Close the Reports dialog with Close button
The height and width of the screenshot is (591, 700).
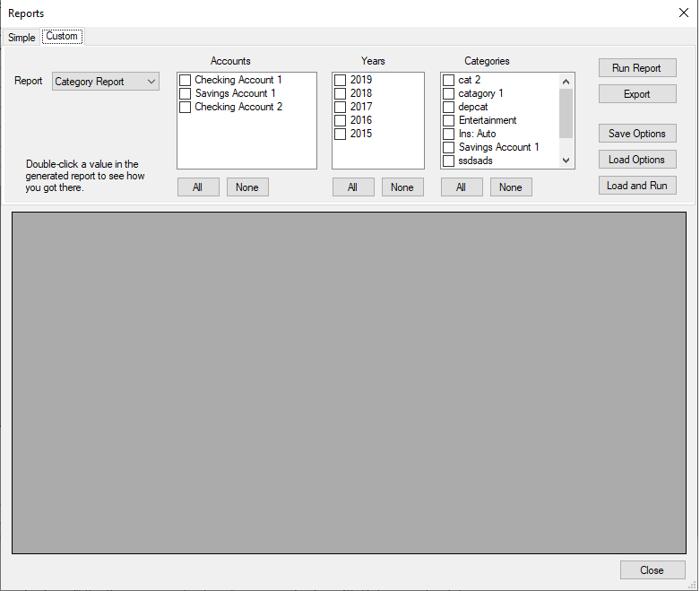(652, 570)
